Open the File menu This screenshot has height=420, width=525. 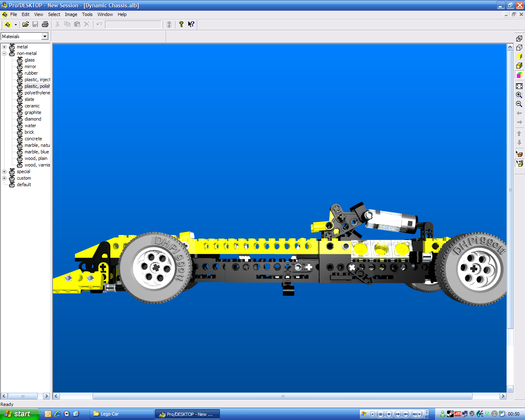click(x=14, y=14)
